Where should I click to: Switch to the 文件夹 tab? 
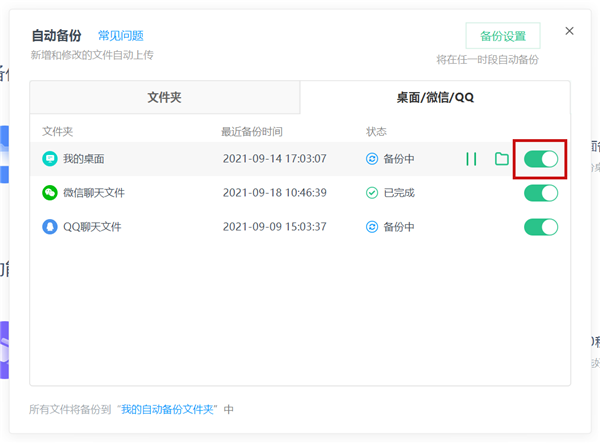pyautogui.click(x=165, y=97)
